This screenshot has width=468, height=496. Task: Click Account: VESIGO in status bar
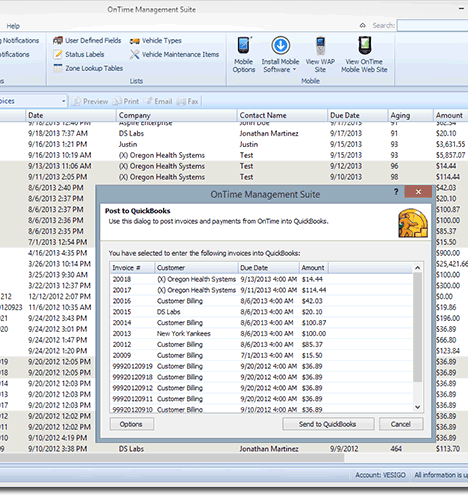pos(381,475)
